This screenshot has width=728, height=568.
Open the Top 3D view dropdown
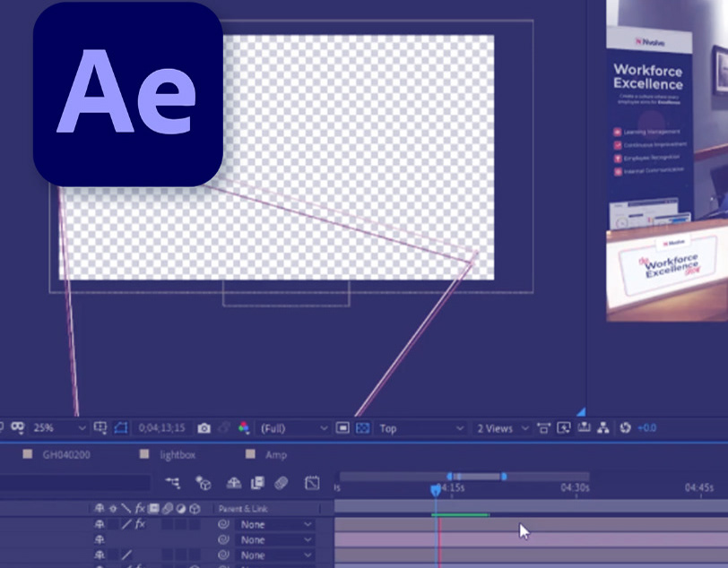(421, 428)
